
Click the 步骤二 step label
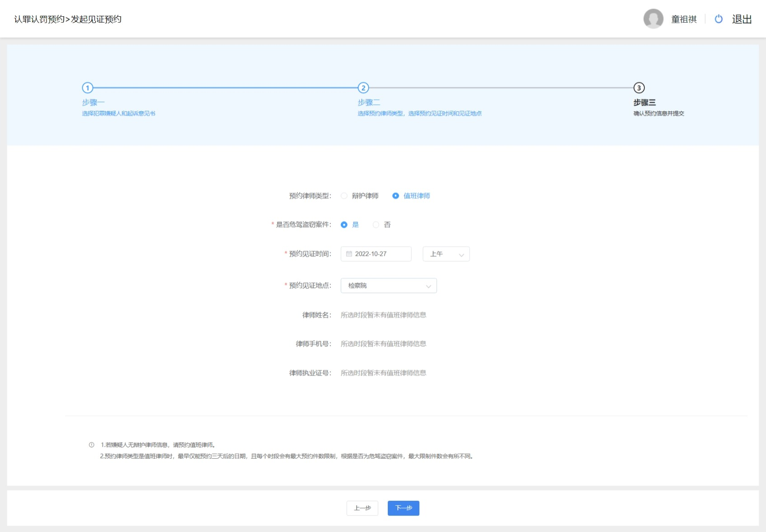pyautogui.click(x=369, y=103)
